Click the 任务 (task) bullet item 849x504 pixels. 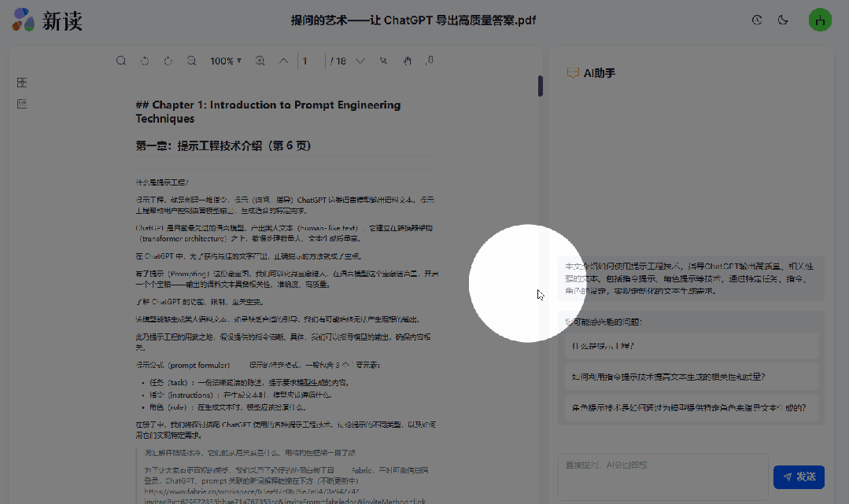[x=249, y=382]
